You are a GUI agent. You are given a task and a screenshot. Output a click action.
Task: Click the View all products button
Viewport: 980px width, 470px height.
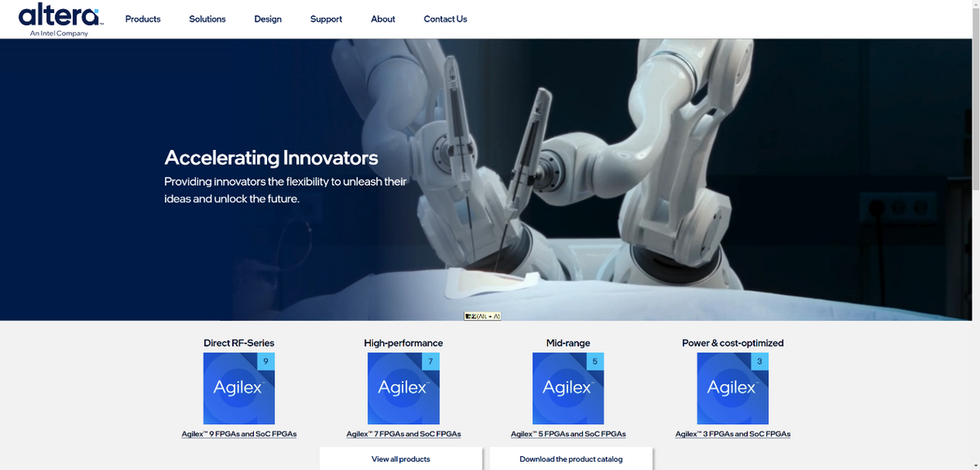tap(400, 459)
